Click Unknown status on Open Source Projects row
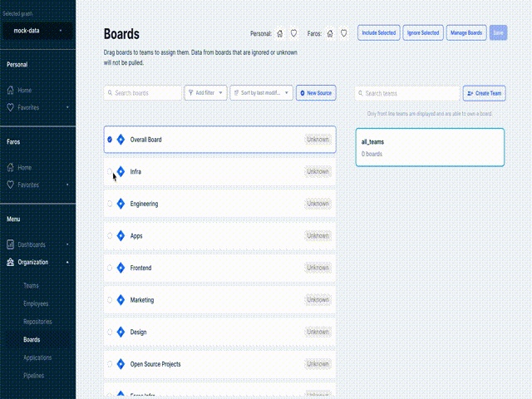 [318, 364]
